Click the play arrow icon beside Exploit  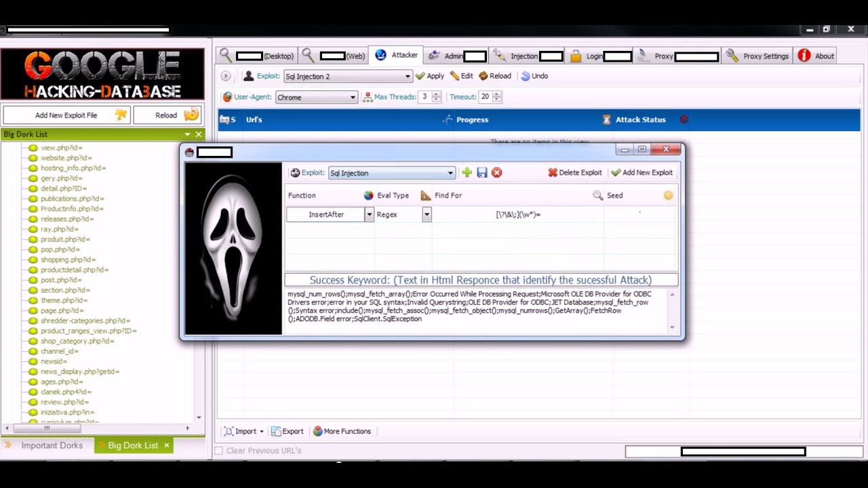(226, 76)
